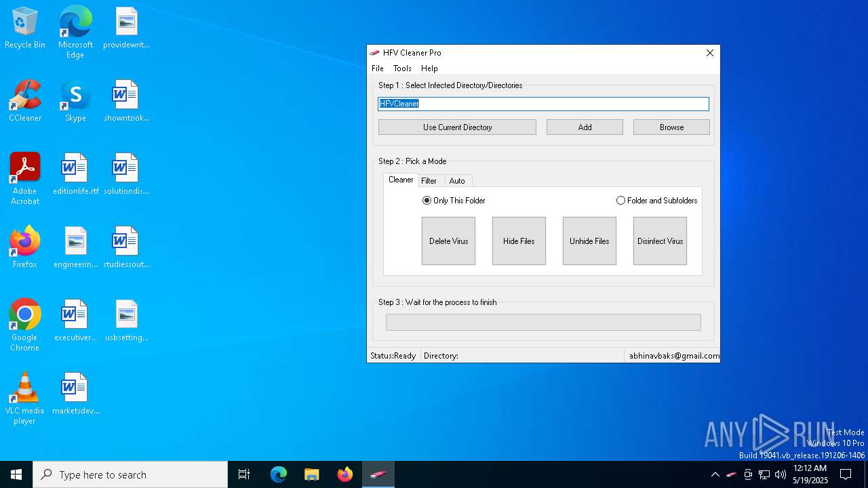Click the Status:Ready status bar entry

pyautogui.click(x=393, y=356)
